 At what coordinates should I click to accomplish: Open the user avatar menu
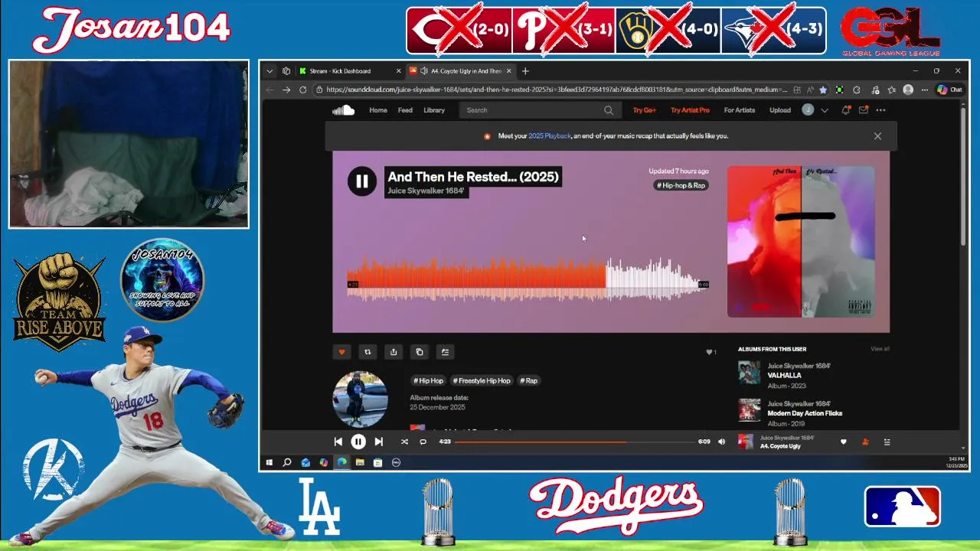click(x=808, y=110)
